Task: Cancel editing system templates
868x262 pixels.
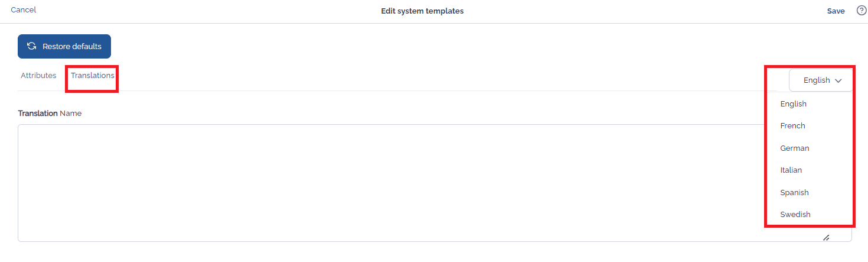Action: [x=24, y=10]
